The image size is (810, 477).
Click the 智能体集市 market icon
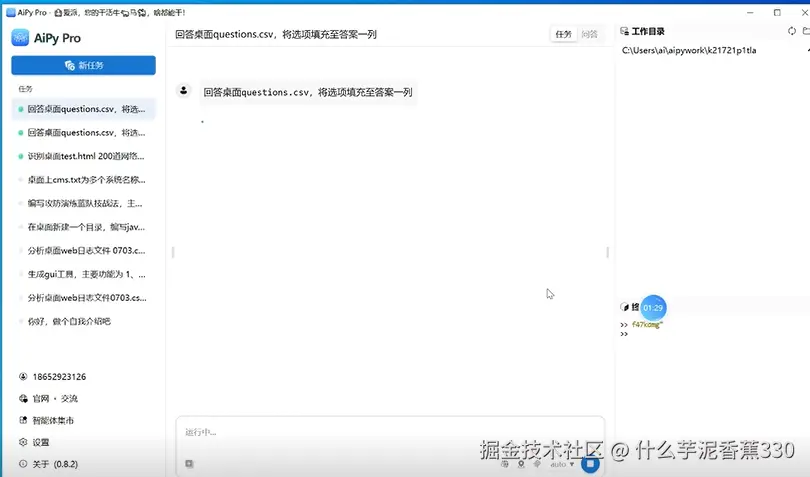tap(23, 420)
